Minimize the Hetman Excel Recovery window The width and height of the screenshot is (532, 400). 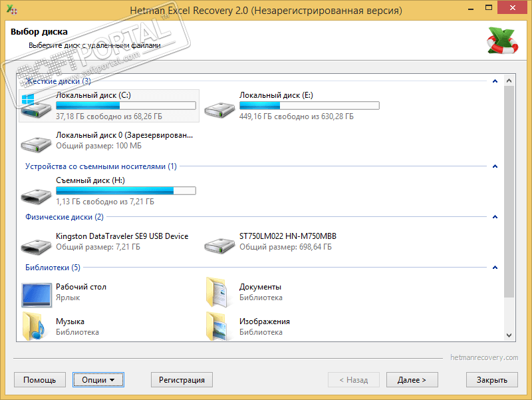coord(471,8)
